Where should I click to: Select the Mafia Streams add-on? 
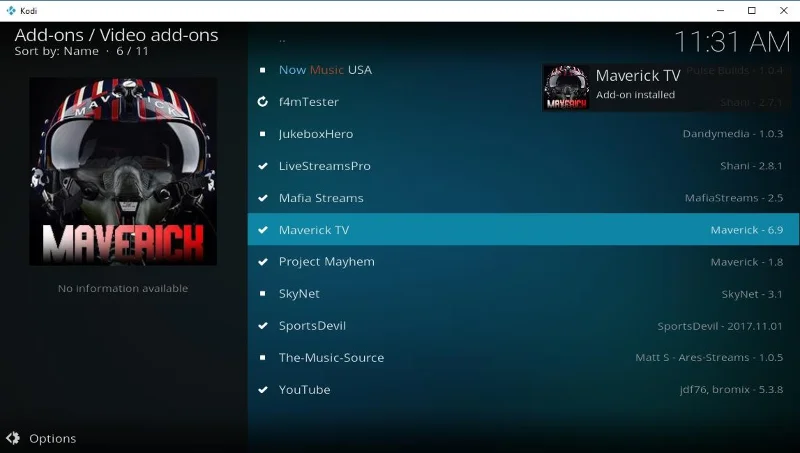523,198
